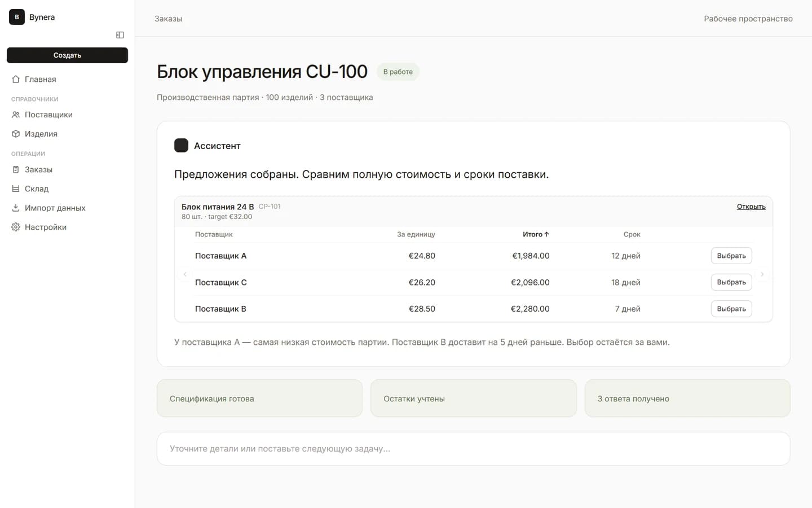
Task: Click the Ассистент label
Action: [x=217, y=146]
